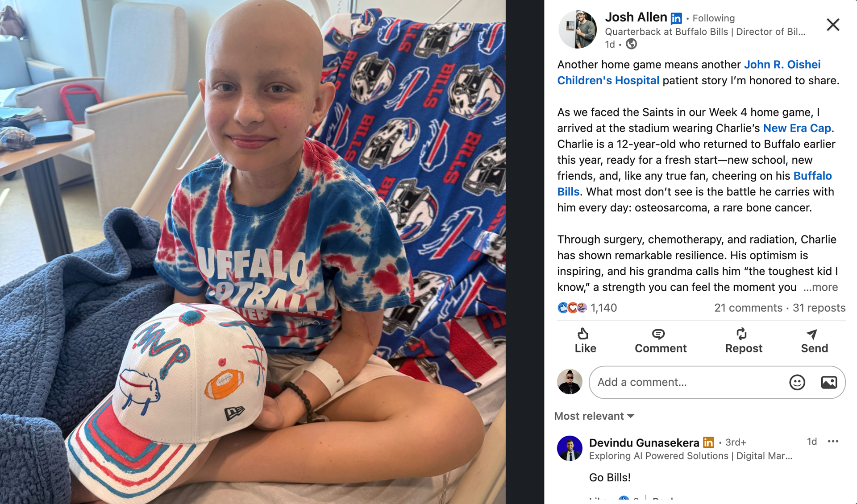
Task: Open emoji picker in comment box
Action: [797, 382]
